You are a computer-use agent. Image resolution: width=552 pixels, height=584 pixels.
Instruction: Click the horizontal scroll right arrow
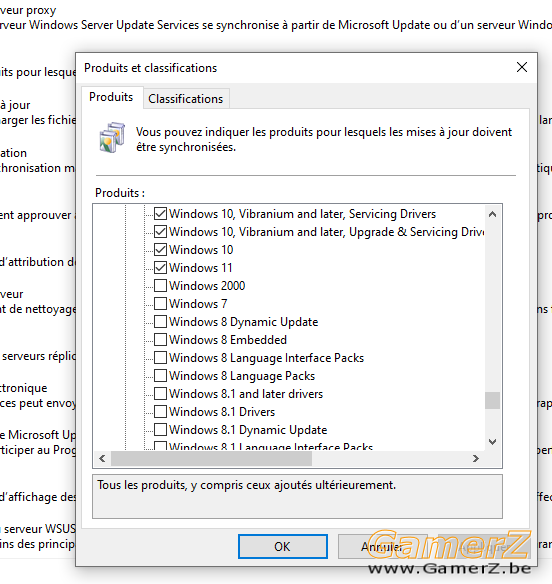(x=476, y=458)
